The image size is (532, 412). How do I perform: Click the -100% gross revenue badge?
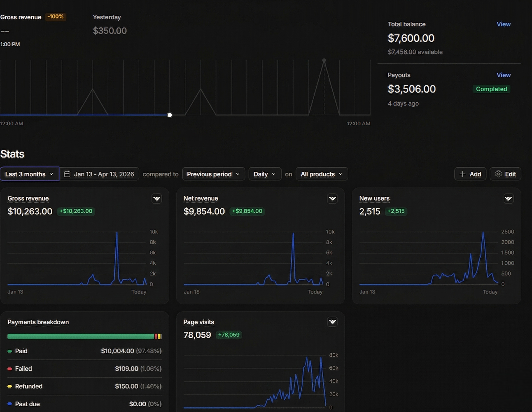click(x=56, y=16)
